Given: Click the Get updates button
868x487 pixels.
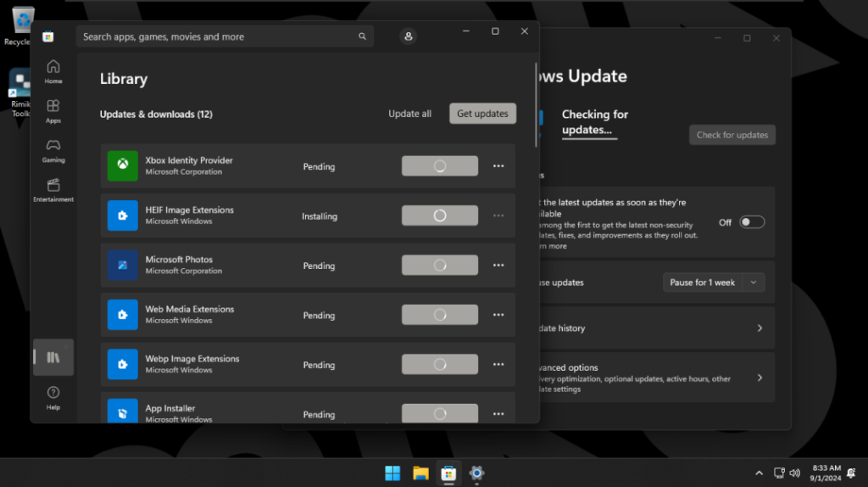Looking at the screenshot, I should tap(482, 114).
